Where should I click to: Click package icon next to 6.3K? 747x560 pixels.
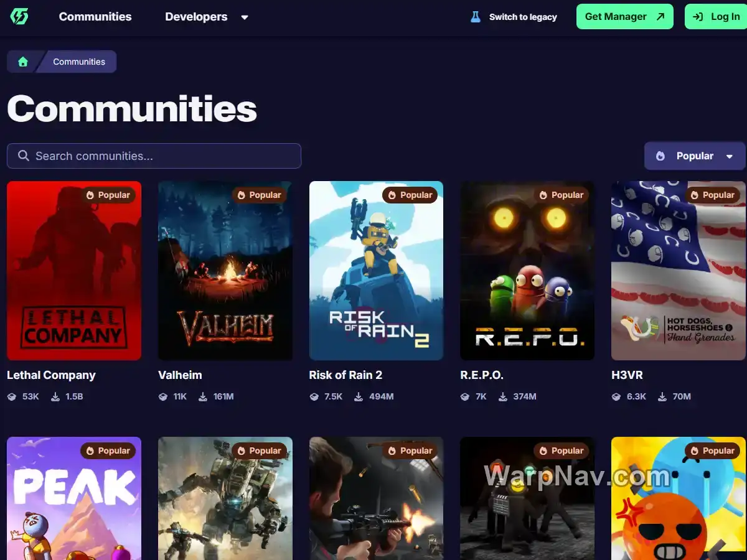pyautogui.click(x=616, y=396)
